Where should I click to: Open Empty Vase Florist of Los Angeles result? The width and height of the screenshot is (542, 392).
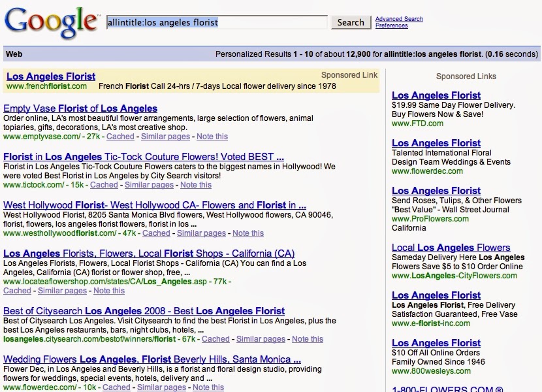tap(80, 108)
